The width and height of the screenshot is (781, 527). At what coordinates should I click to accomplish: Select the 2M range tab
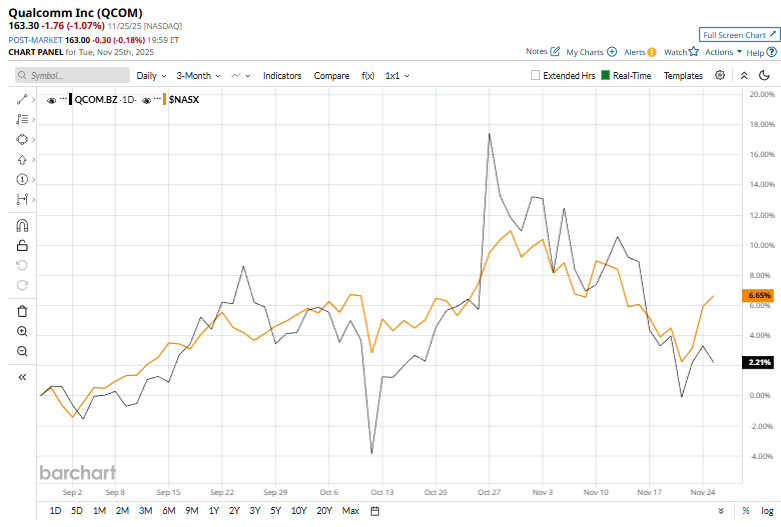(x=123, y=511)
